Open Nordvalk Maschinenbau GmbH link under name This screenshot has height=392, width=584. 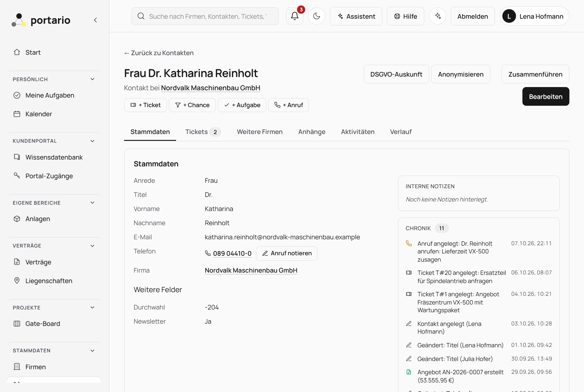tap(210, 88)
